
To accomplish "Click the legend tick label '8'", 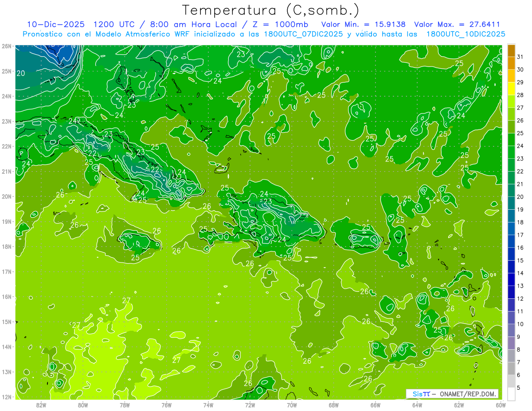I will pos(519,350).
